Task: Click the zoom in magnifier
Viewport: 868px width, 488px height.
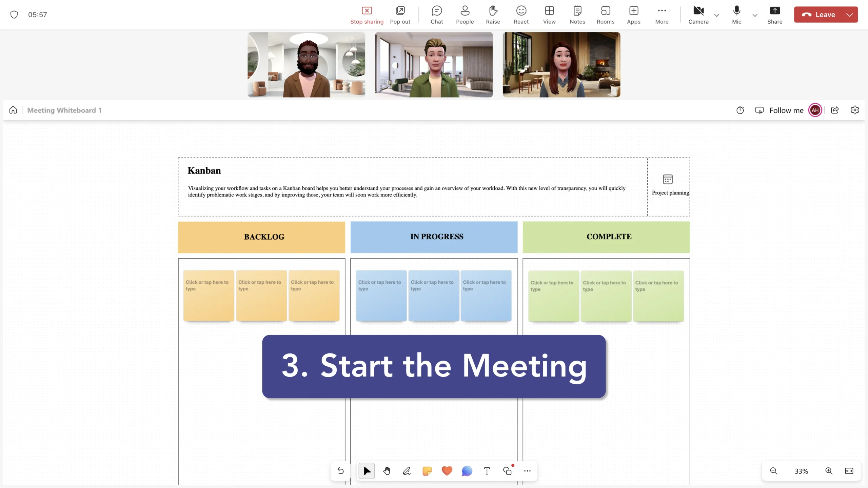Action: (829, 471)
